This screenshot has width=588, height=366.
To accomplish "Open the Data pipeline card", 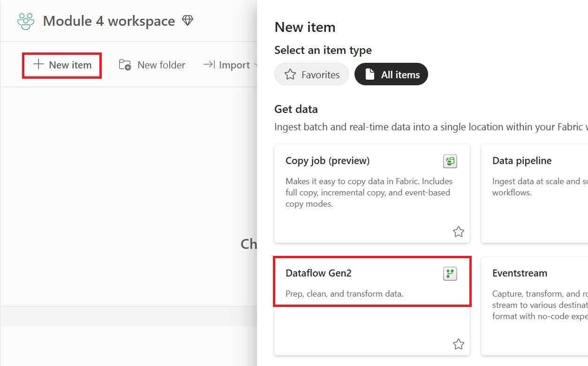I will point(534,194).
